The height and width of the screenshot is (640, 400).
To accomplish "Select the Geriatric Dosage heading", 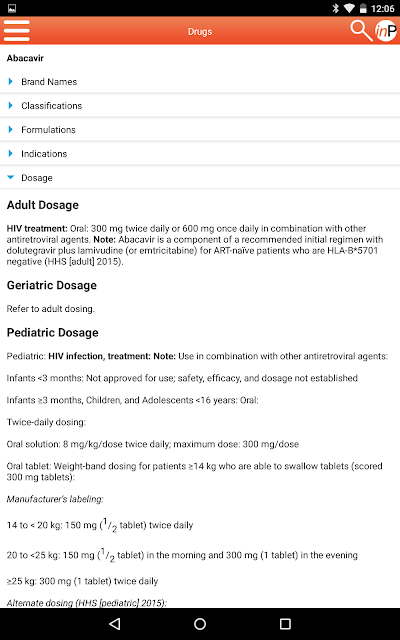I will [51, 285].
